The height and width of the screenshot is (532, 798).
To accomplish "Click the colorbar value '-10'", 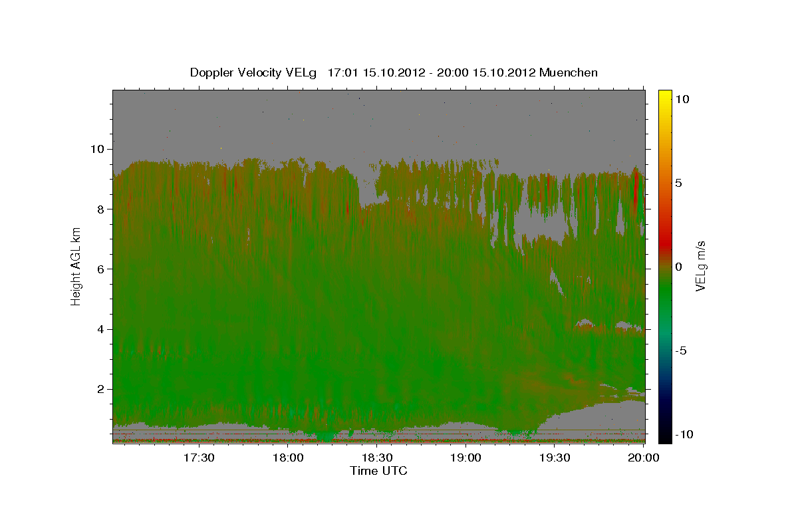I will tap(683, 434).
